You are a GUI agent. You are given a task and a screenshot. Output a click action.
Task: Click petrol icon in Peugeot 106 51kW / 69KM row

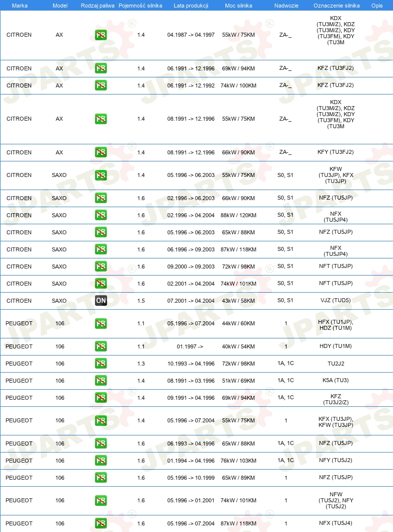click(101, 380)
